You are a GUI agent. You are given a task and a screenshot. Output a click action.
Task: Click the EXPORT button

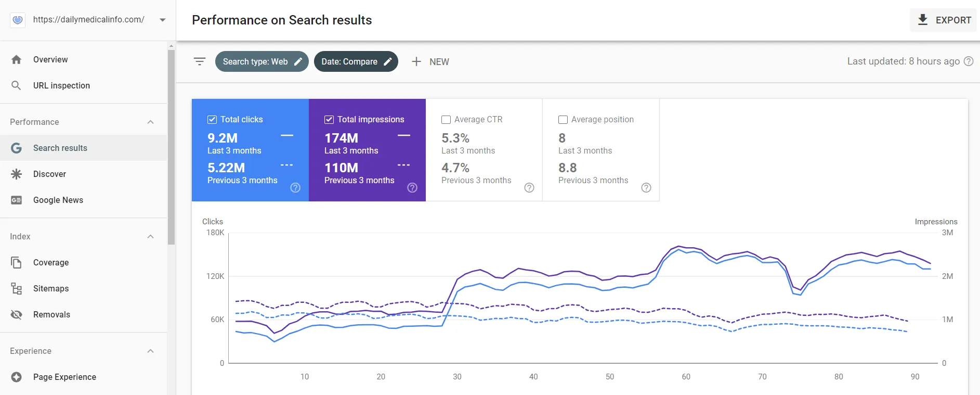pyautogui.click(x=943, y=20)
